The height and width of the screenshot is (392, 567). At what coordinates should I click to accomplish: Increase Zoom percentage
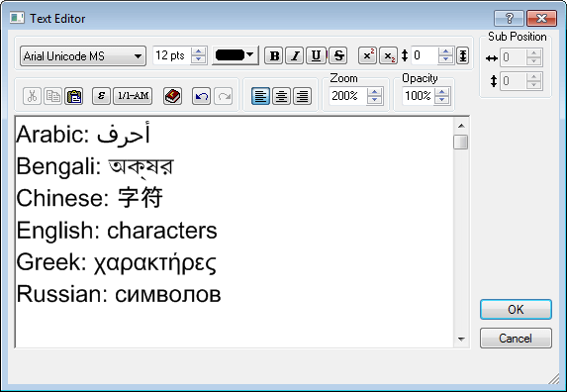coord(375,92)
